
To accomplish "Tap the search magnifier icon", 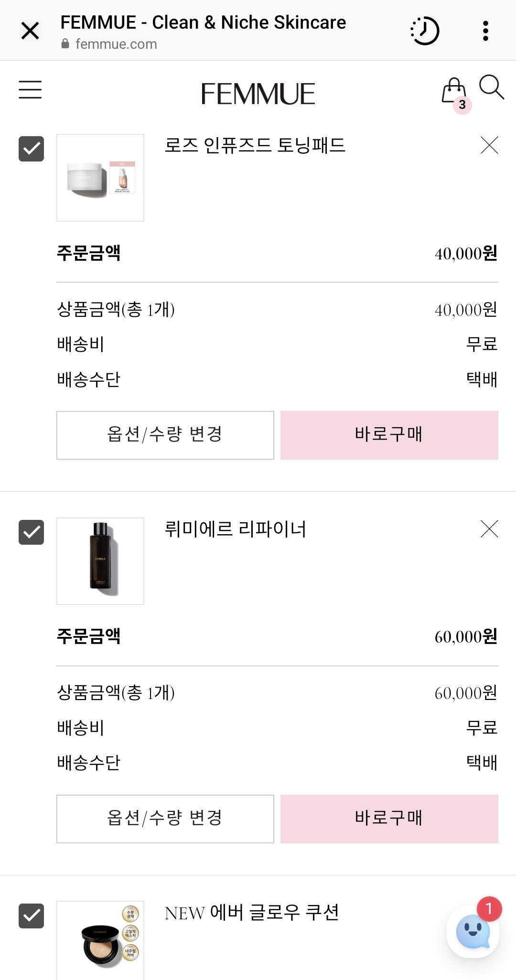I will [x=492, y=87].
